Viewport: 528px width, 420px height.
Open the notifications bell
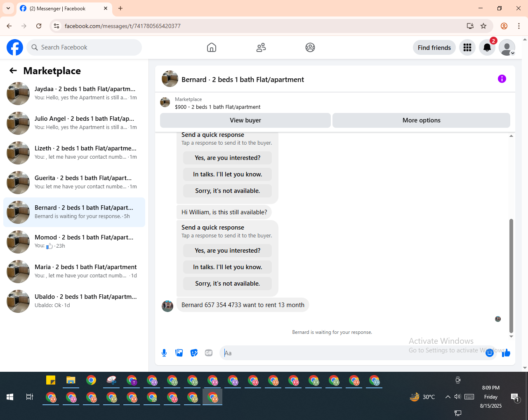point(487,47)
